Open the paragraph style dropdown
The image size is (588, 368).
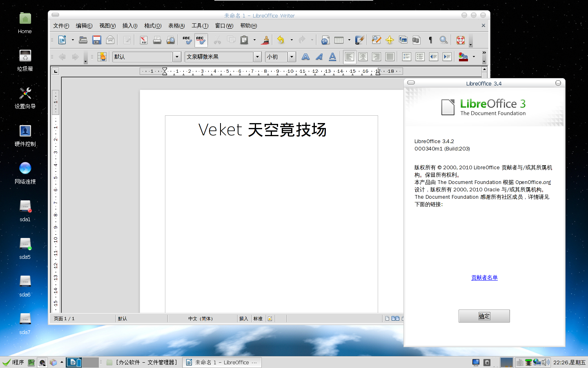click(177, 57)
